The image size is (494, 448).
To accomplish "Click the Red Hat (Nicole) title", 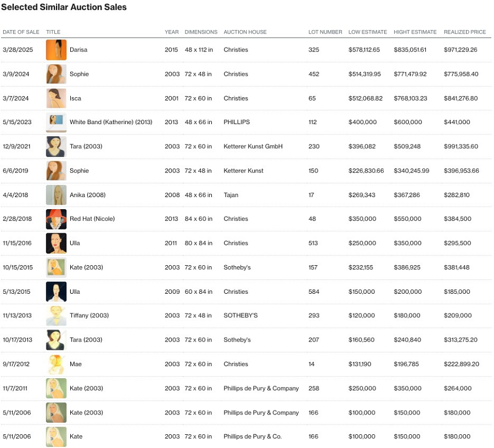I will click(92, 219).
